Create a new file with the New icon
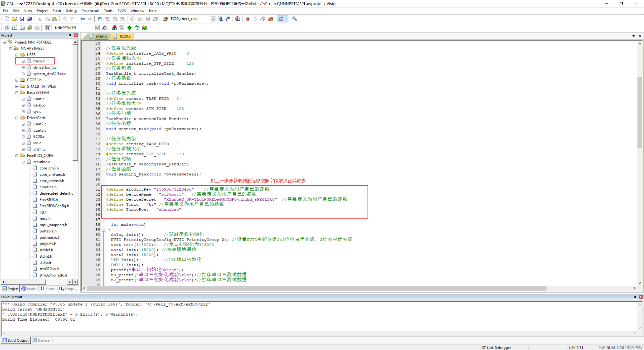 pyautogui.click(x=7, y=19)
